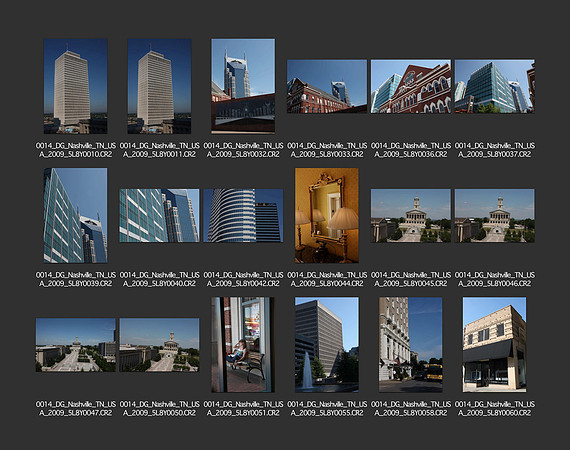
Task: Click the filename ending 5L8Y0032.CR2
Action: pyautogui.click(x=243, y=150)
